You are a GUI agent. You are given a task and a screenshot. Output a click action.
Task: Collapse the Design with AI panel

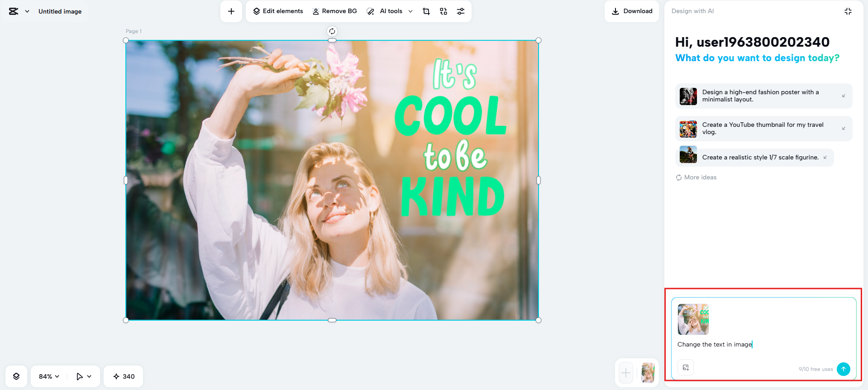click(848, 11)
